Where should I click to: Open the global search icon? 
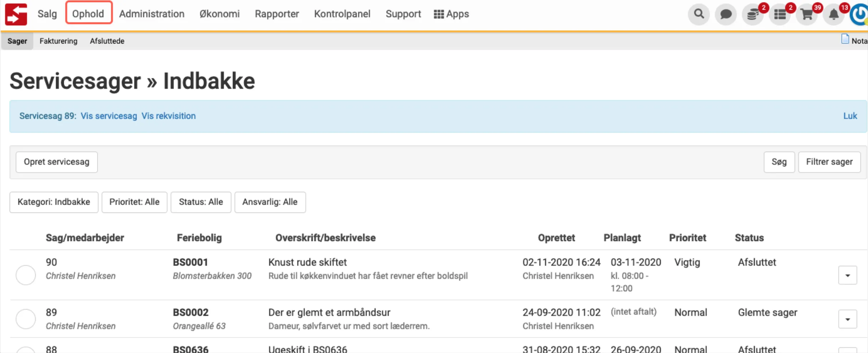click(699, 14)
